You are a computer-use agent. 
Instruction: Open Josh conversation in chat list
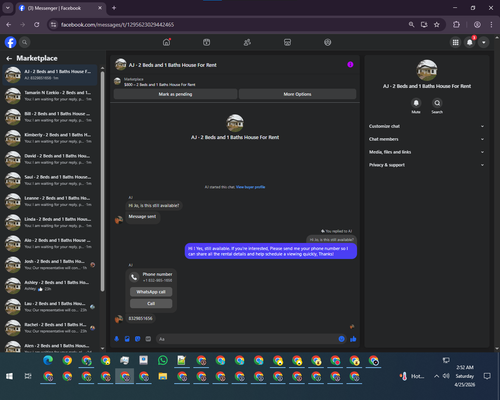(50, 265)
